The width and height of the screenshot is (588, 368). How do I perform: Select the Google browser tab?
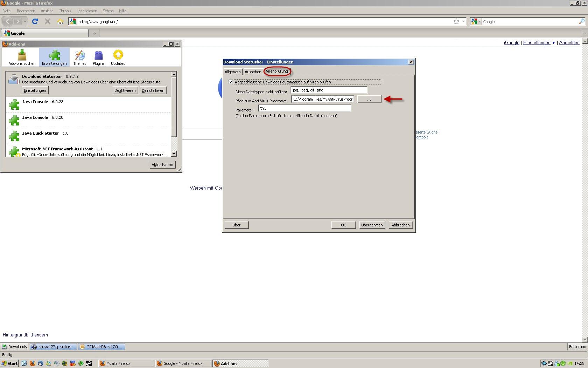point(45,33)
